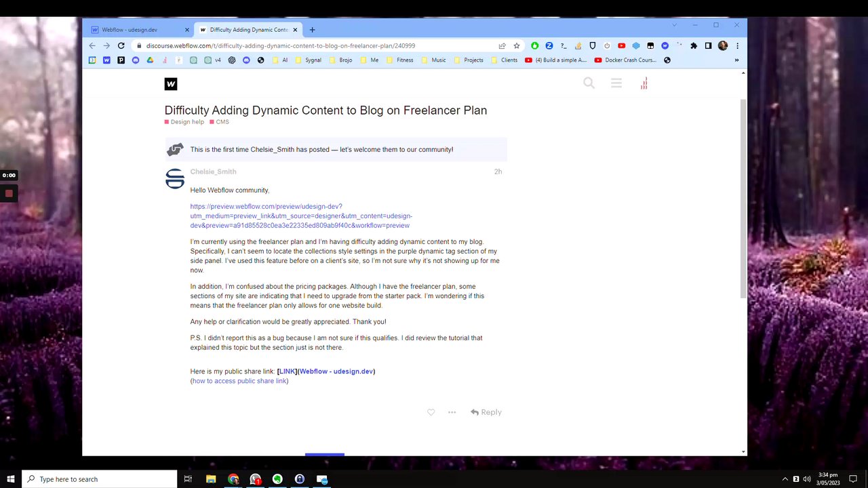Open Task View on the taskbar

(188, 479)
